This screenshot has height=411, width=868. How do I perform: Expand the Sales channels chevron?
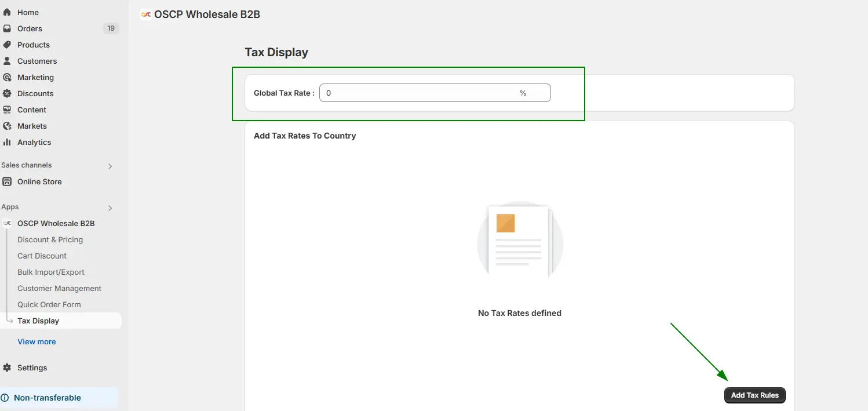tap(110, 166)
